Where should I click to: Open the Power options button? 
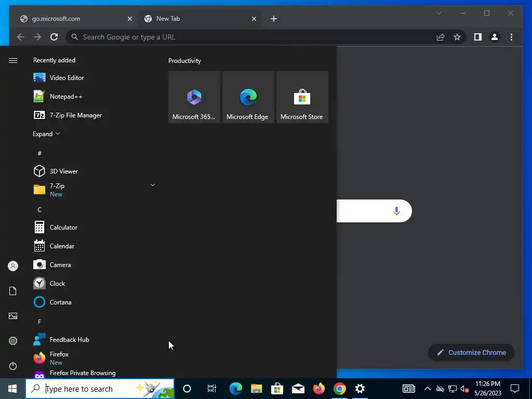pyautogui.click(x=13, y=366)
